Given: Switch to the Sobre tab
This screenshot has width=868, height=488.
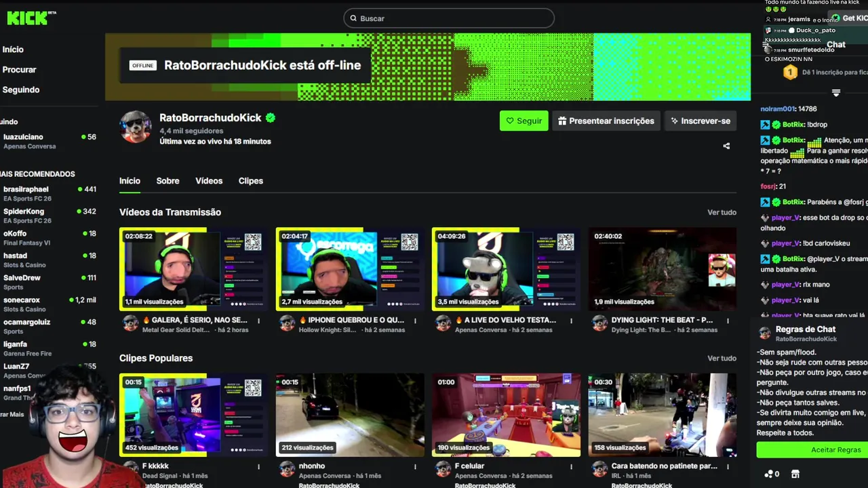Looking at the screenshot, I should tap(167, 181).
